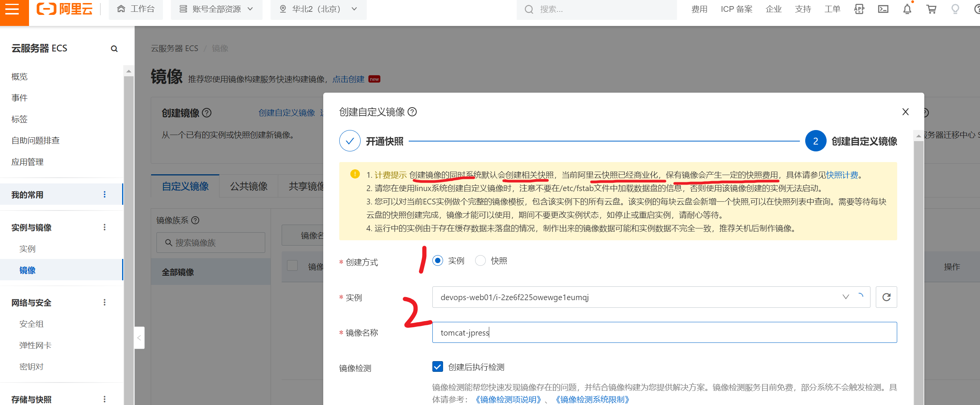Viewport: 980px width, 405px height.
Task: Open the hamburger main menu
Action: click(x=13, y=10)
